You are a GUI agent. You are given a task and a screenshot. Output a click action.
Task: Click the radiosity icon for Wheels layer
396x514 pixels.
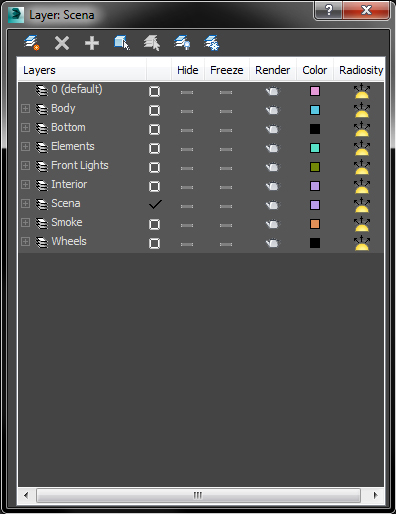pos(362,243)
